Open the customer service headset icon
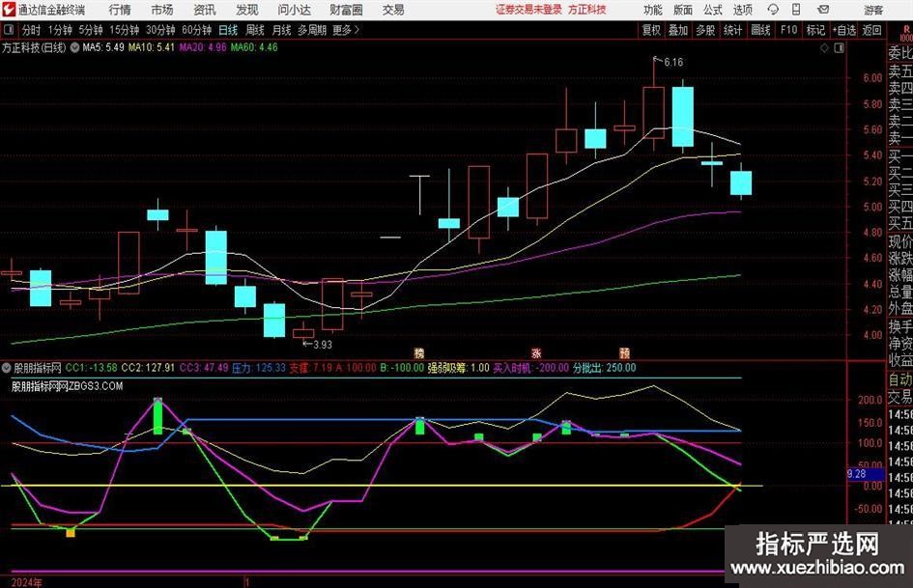The image size is (913, 588). click(x=773, y=10)
